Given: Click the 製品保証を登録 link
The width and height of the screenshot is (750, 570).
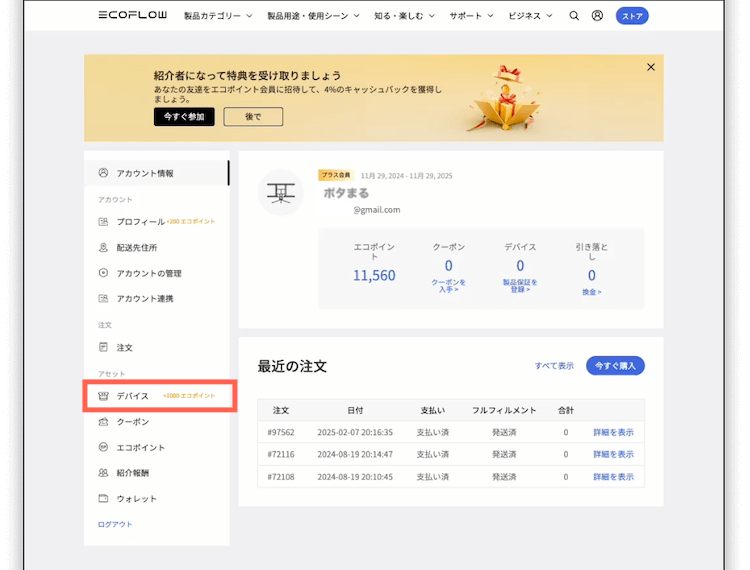Looking at the screenshot, I should [520, 285].
